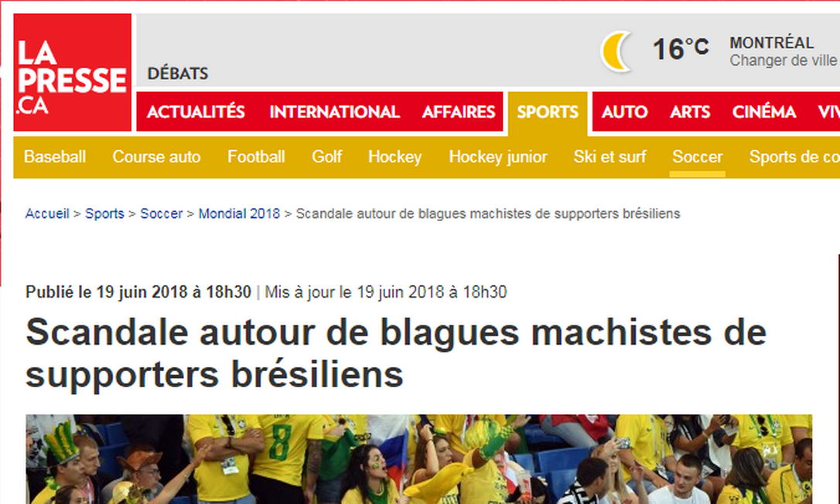Image resolution: width=840 pixels, height=504 pixels.
Task: Open the Cinéma menu tab
Action: pos(764,112)
